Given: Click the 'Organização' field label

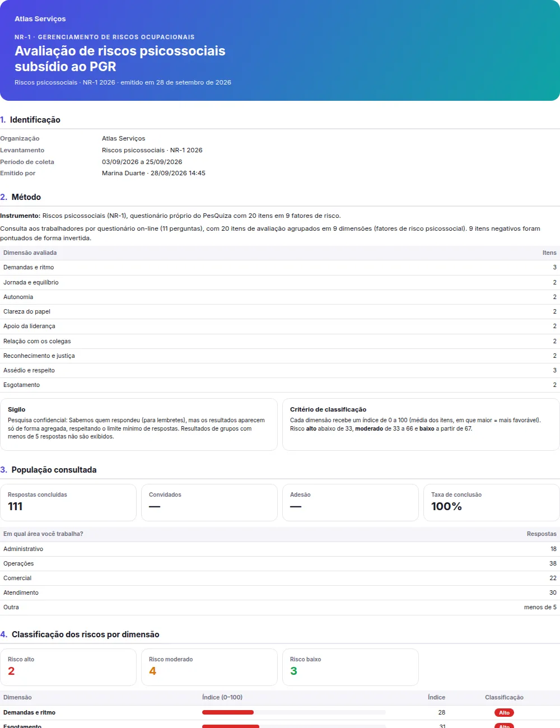Looking at the screenshot, I should [x=20, y=138].
